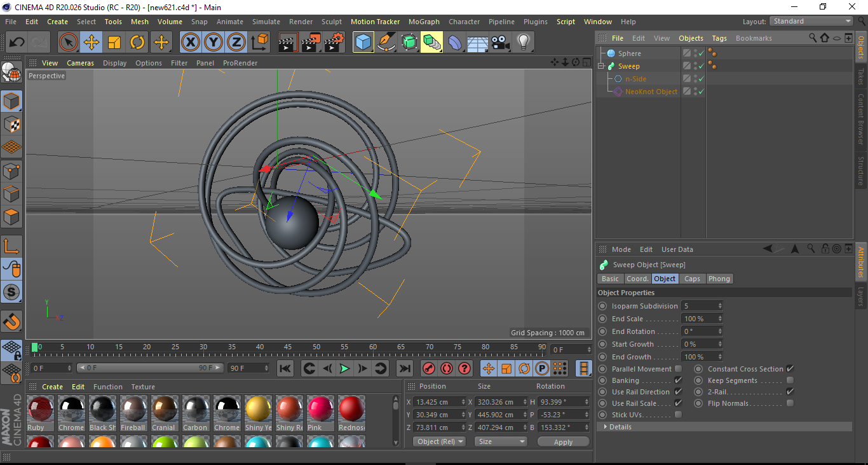Toggle Use Rail Direction checkbox
This screenshot has width=868, height=465.
[x=678, y=392]
